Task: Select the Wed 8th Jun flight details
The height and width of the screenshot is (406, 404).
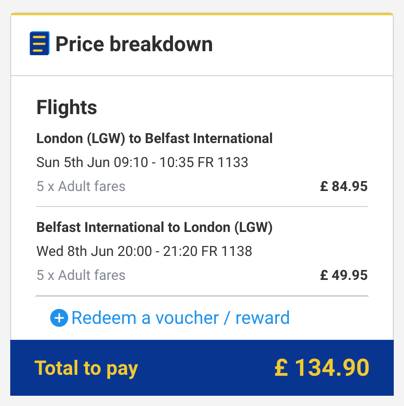Action: [x=144, y=251]
